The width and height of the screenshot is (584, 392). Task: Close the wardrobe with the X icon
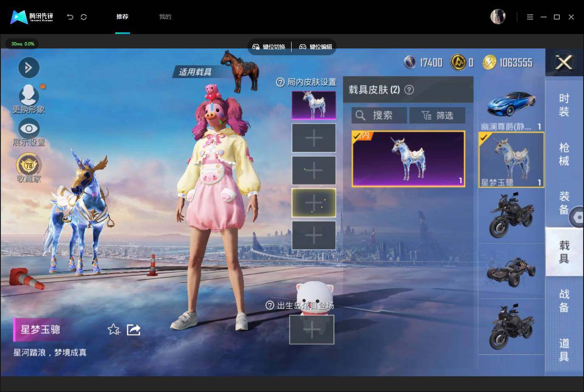564,63
